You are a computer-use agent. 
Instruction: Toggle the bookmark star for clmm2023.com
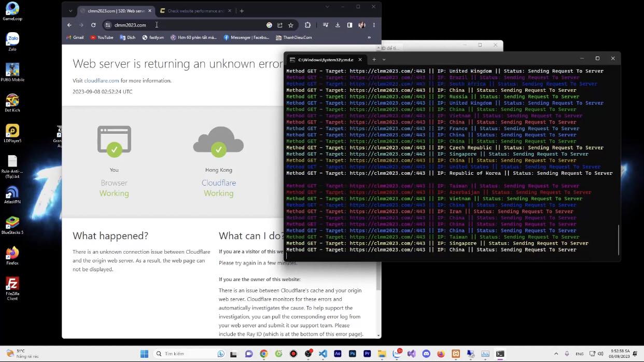(x=290, y=25)
